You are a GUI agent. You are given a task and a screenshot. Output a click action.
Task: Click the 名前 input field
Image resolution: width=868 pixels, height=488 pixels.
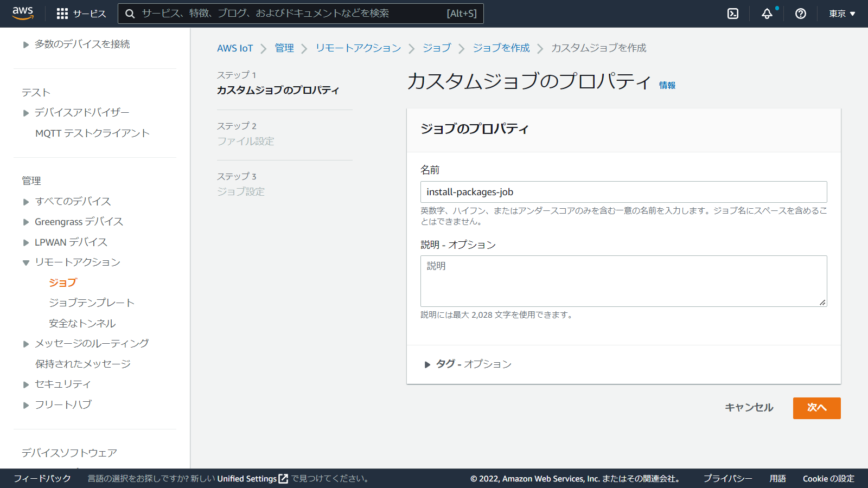[623, 192]
